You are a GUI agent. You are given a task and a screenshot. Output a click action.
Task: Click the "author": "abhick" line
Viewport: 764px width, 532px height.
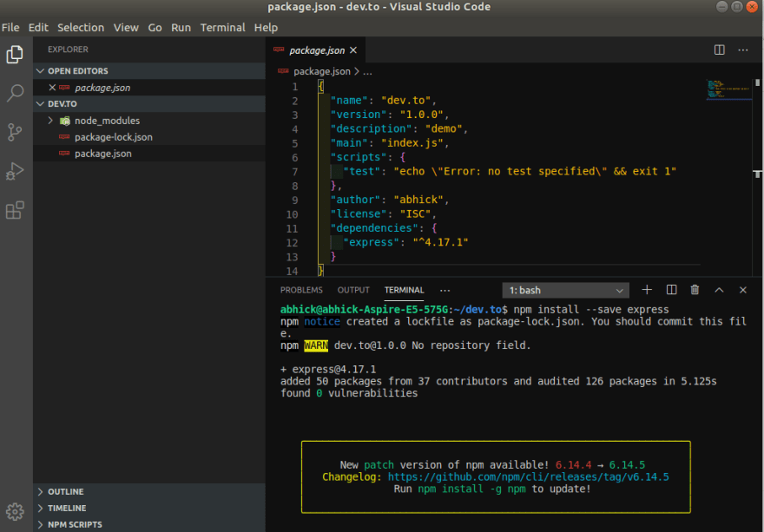[390, 200]
